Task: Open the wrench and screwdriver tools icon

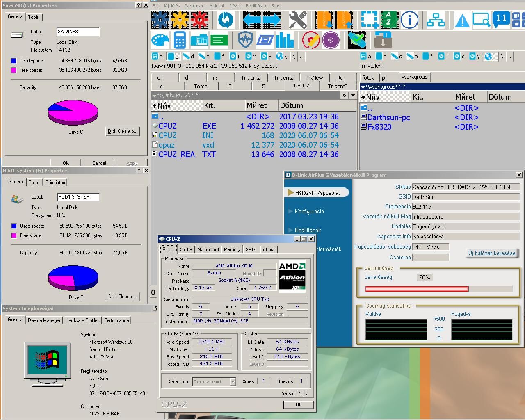Action: (298, 20)
